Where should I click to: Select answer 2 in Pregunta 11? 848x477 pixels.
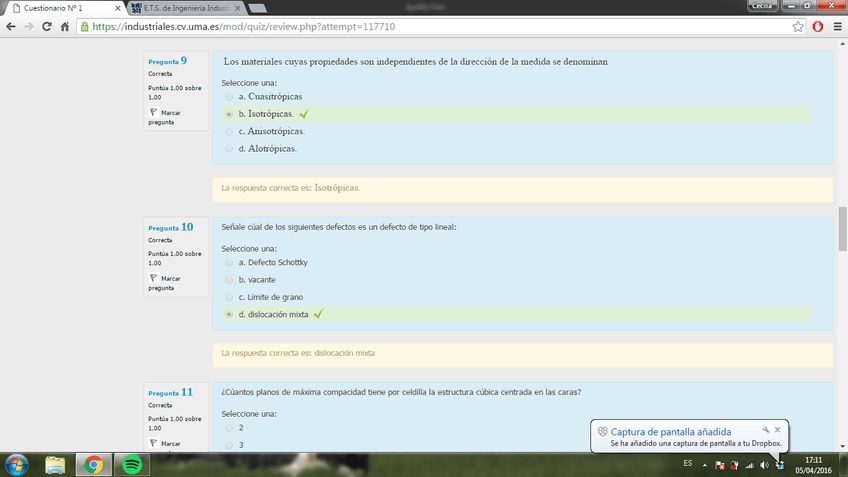229,428
